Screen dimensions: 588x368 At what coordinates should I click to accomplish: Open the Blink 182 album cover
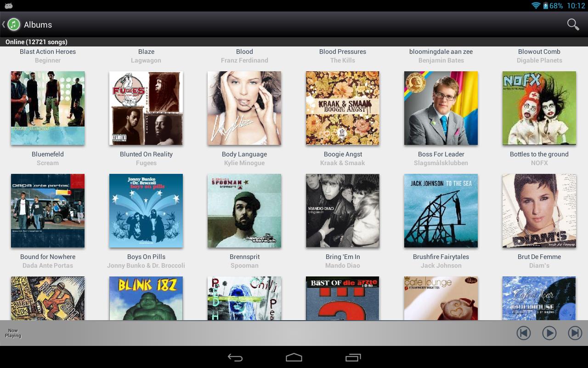tap(146, 298)
